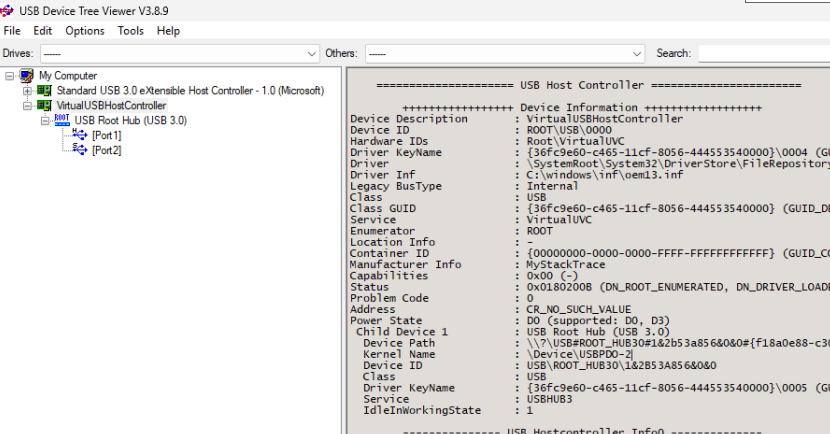Viewport: 830px width, 434px height.
Task: Click the Standard USB 3.0 host controller icon
Action: pos(44,91)
